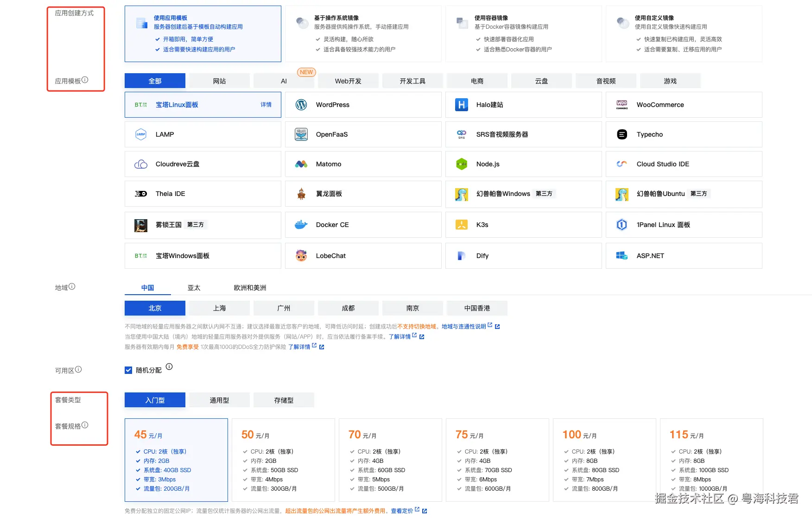Click the 幻兽帕鲁Windows game icon

[x=462, y=194]
